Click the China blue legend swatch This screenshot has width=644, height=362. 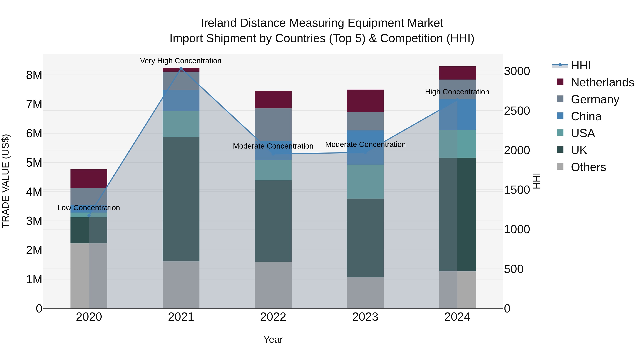(560, 116)
